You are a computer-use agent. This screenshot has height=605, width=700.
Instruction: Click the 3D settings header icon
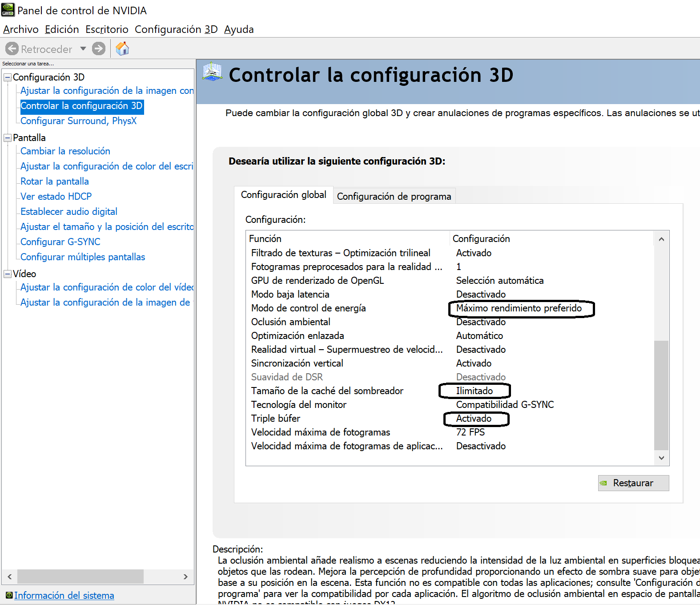coord(212,72)
